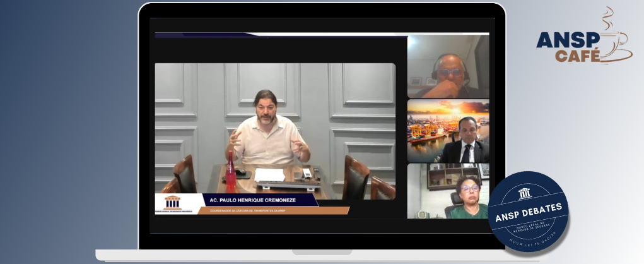
Task: Click the keyboard on speaker's desk
Action: pyautogui.click(x=288, y=184)
